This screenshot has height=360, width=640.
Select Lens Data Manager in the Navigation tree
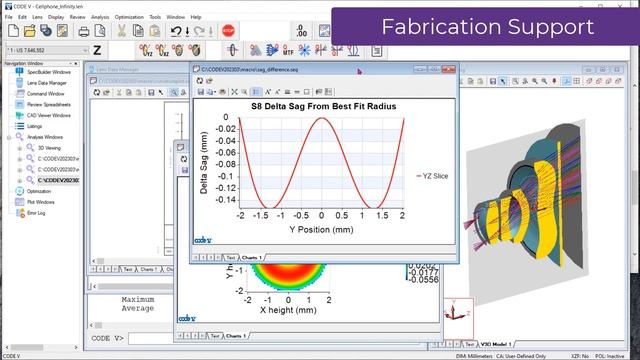coord(47,83)
